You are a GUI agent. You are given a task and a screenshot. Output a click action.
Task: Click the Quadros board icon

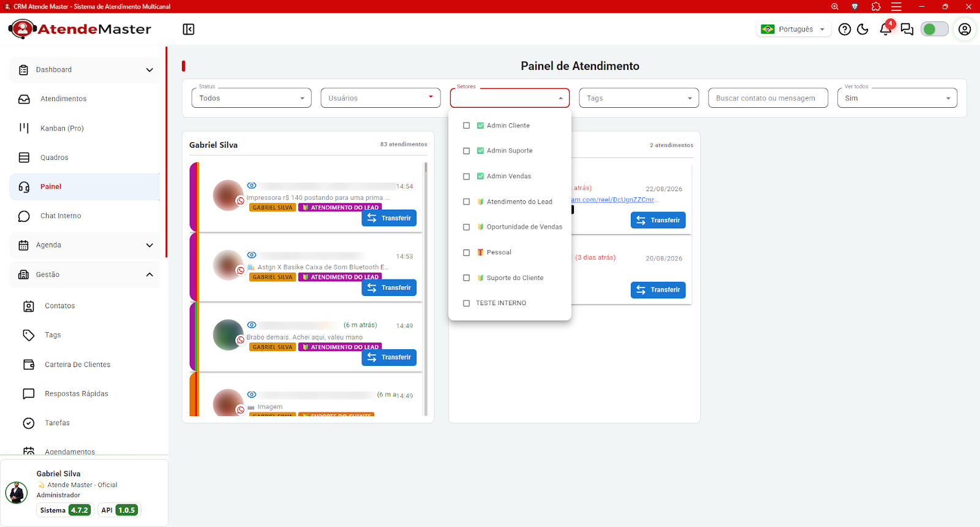(24, 157)
